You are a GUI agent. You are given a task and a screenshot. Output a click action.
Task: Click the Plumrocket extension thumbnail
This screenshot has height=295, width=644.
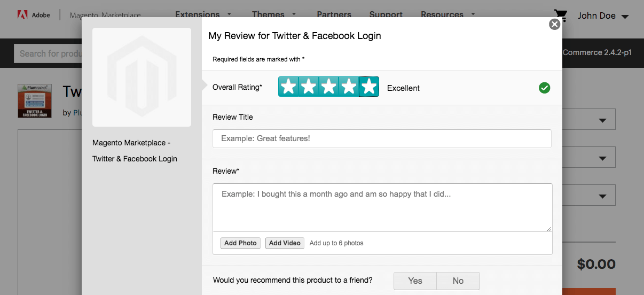[35, 100]
